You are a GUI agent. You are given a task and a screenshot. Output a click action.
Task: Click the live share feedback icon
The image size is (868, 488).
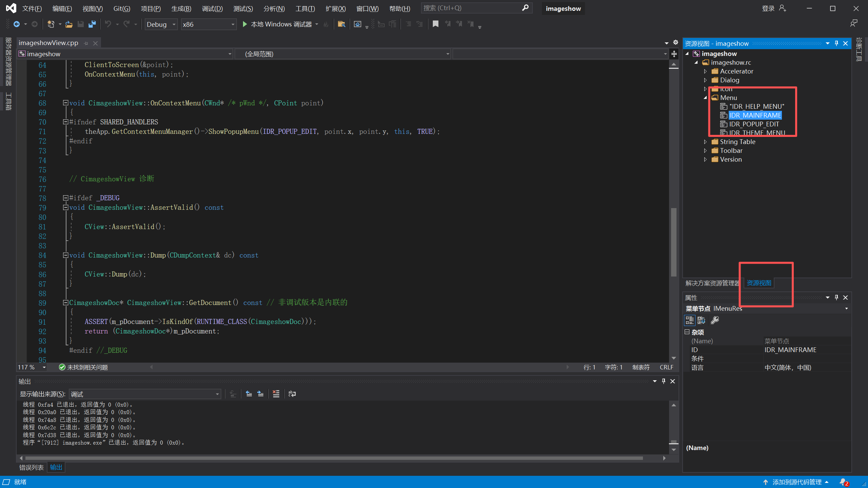click(x=854, y=24)
